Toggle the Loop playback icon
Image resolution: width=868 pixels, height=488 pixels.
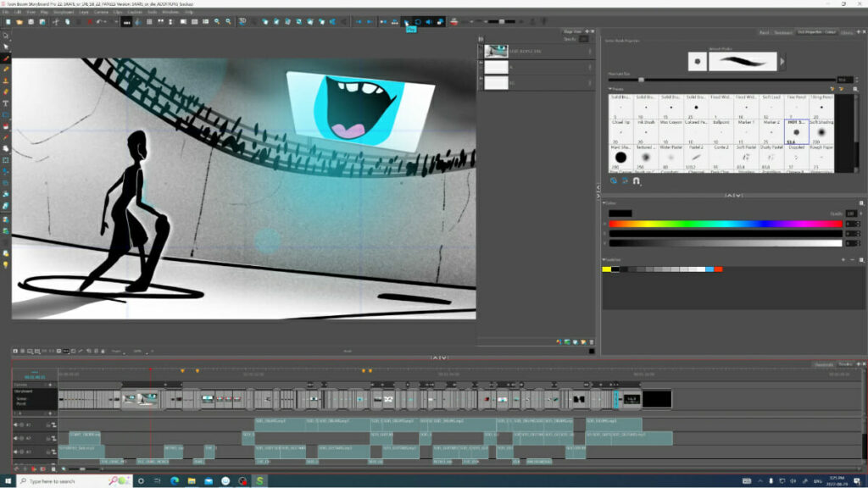(418, 21)
